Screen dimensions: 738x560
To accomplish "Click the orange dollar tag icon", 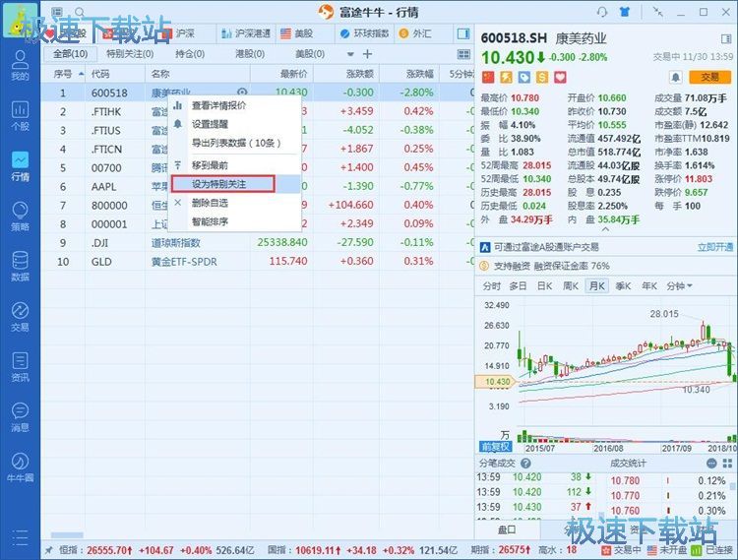I will coord(542,77).
